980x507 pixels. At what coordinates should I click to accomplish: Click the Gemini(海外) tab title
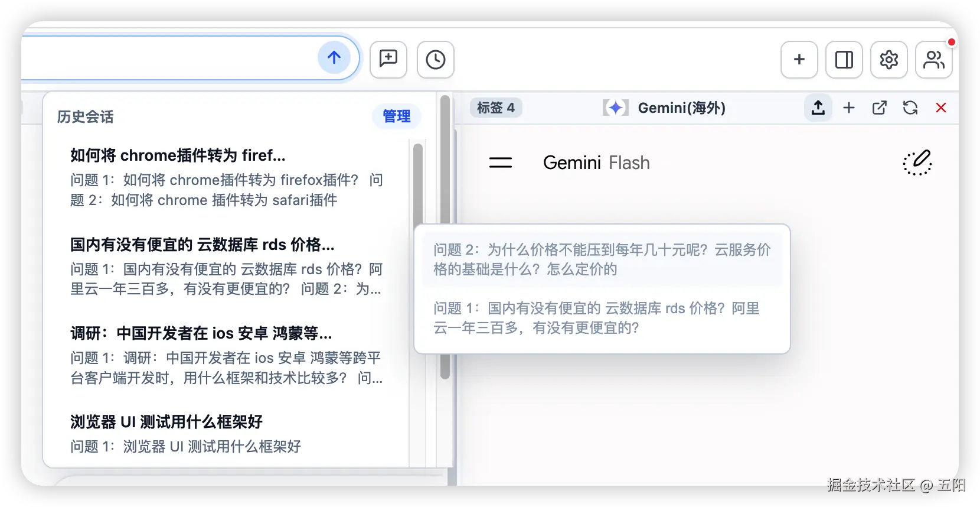[682, 108]
